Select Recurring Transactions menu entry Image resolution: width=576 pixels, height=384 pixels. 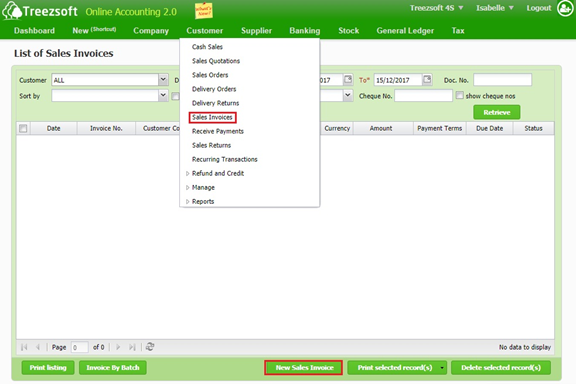pyautogui.click(x=225, y=159)
